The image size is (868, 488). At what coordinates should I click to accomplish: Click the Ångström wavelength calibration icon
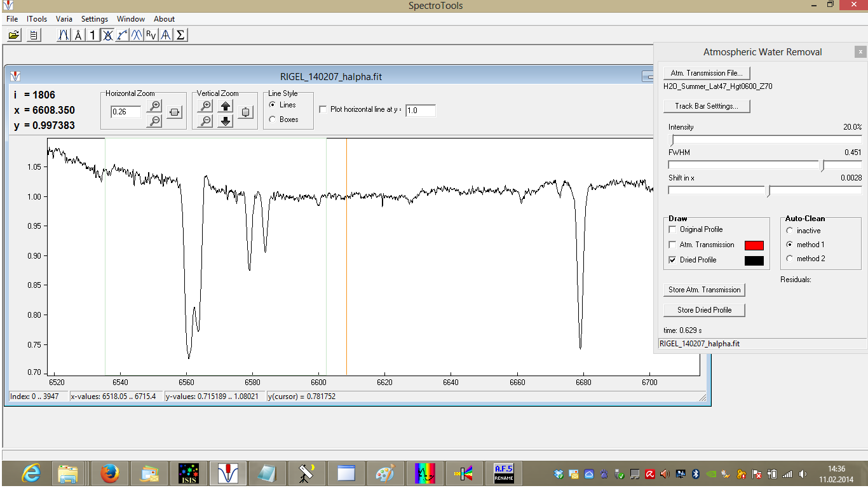pos(78,35)
